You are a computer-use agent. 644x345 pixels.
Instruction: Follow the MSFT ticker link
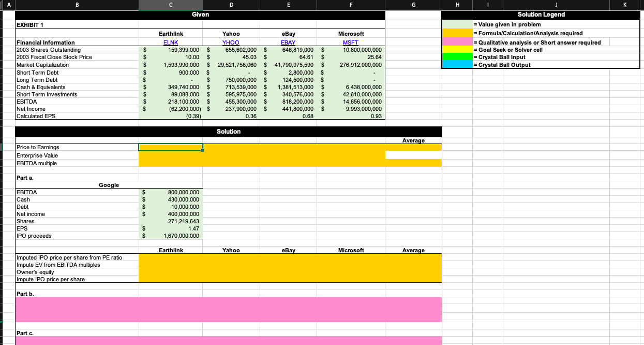[x=351, y=42]
